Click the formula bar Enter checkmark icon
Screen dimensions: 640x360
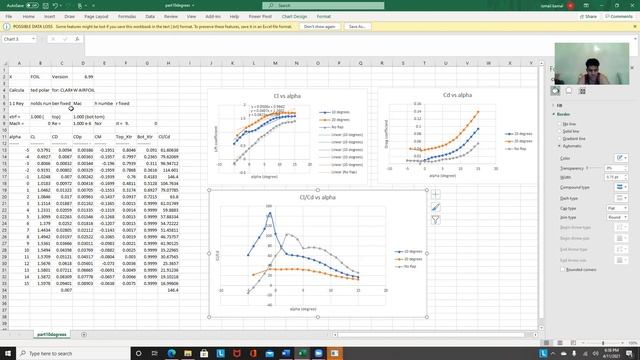point(65,39)
